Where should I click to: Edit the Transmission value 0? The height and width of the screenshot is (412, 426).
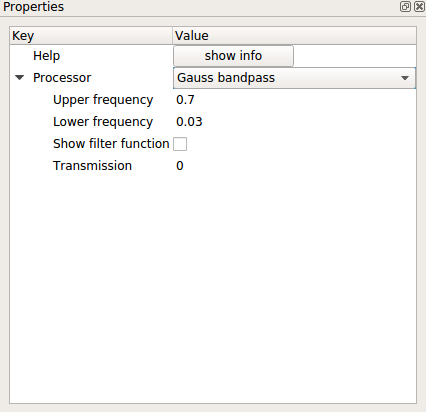(180, 166)
